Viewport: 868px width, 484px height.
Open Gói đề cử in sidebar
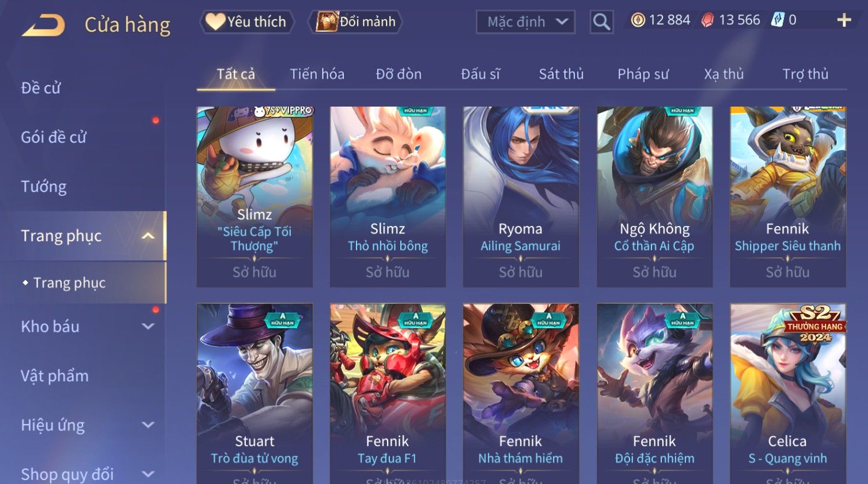click(x=54, y=137)
